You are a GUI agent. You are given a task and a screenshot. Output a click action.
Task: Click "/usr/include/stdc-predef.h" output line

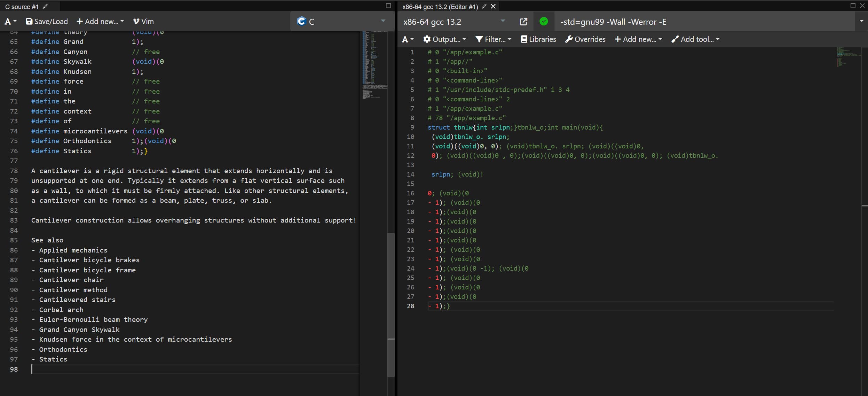pos(498,90)
